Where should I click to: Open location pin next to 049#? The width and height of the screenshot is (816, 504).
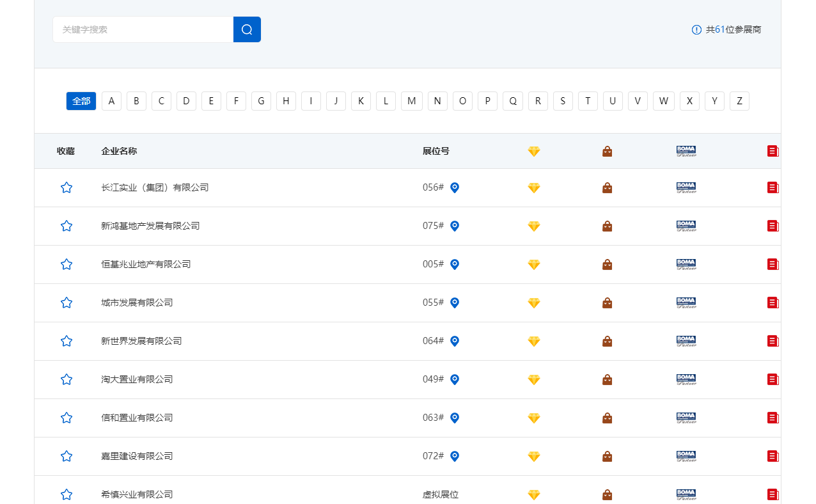(455, 379)
